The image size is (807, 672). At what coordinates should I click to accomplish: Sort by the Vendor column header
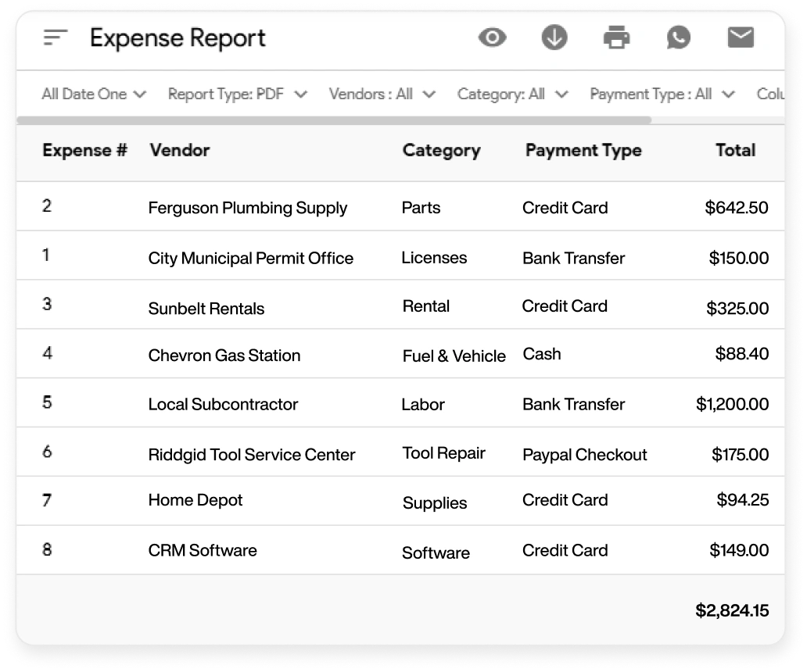coord(180,150)
